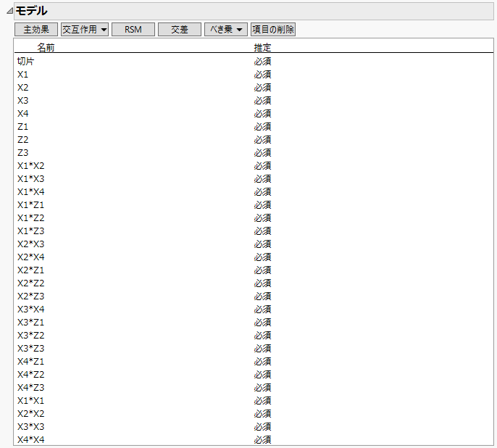Select the X3*Z1 interaction term

tap(30, 322)
